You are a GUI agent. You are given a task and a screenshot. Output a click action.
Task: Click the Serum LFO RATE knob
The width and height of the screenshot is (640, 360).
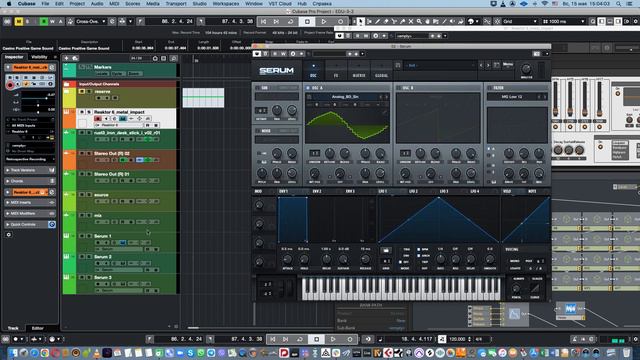tap(440, 259)
